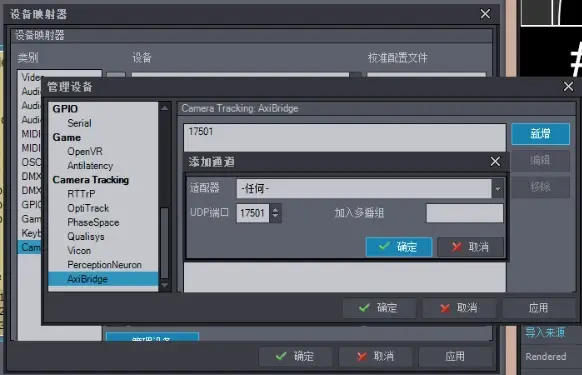Cancel the 添加通道 dialog with 取消

pyautogui.click(x=471, y=247)
